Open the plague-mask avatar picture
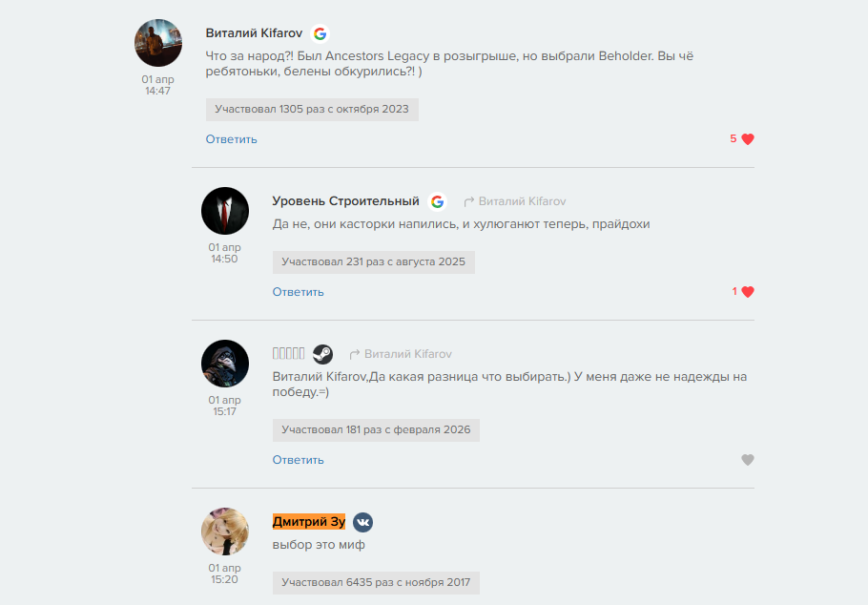Image resolution: width=868 pixels, height=605 pixels. click(x=225, y=364)
